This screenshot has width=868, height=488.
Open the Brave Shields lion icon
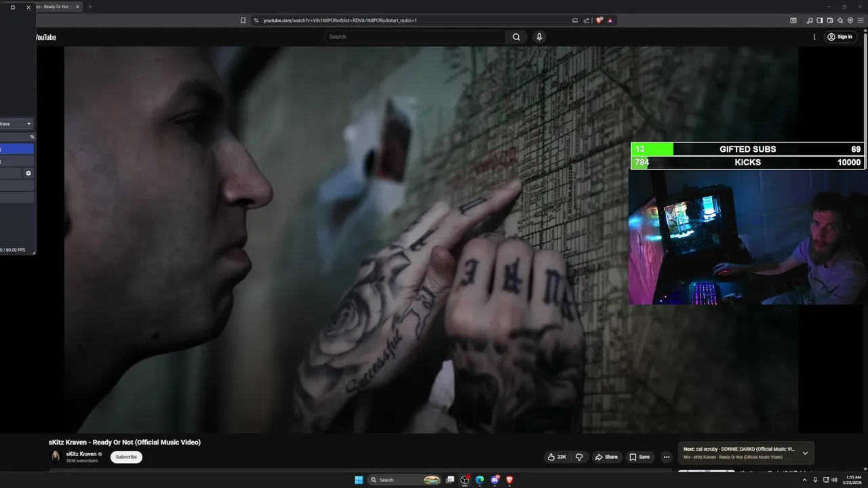point(599,20)
